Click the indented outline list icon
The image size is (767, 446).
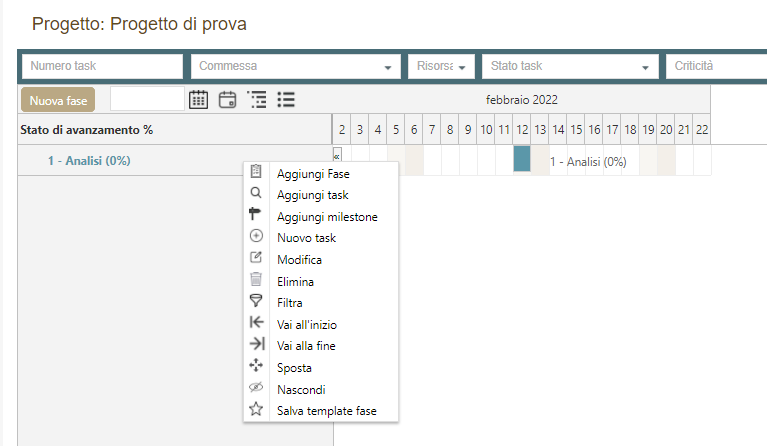coord(257,100)
